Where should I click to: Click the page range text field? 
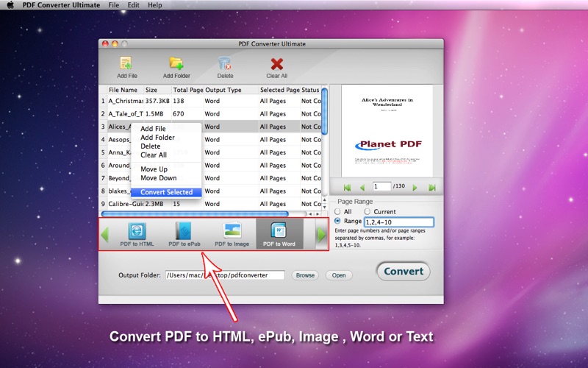click(399, 222)
